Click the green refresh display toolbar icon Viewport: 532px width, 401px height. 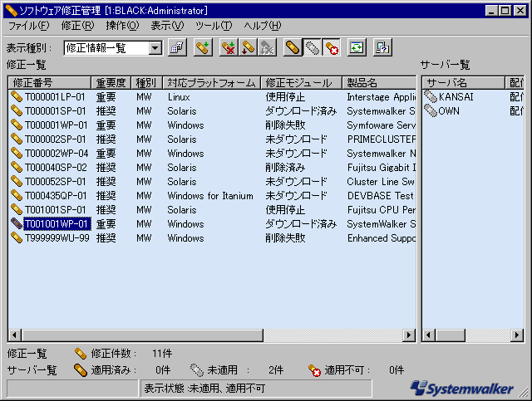pos(357,47)
